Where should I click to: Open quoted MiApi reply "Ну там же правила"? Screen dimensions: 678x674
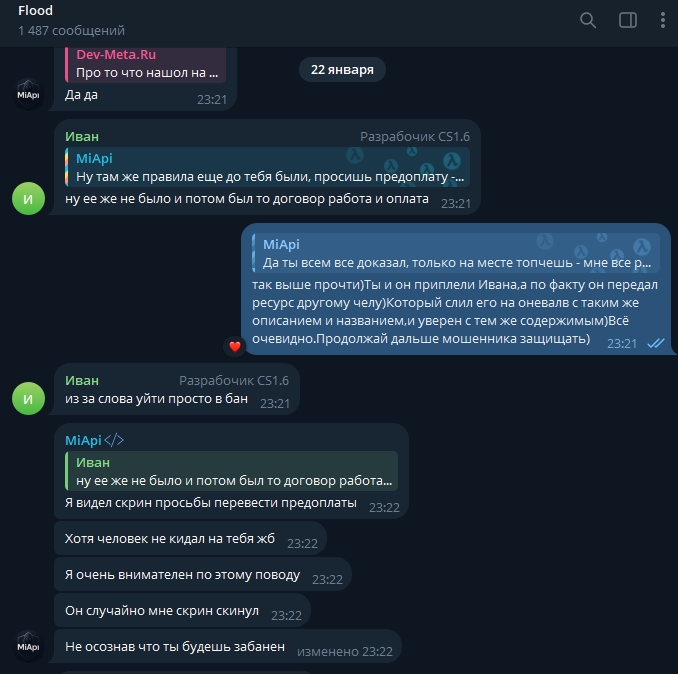point(267,168)
